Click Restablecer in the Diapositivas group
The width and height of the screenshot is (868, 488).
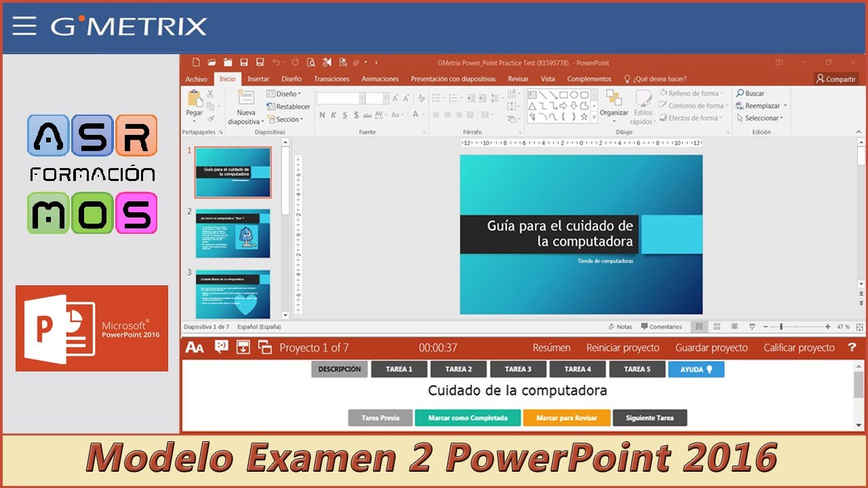288,106
